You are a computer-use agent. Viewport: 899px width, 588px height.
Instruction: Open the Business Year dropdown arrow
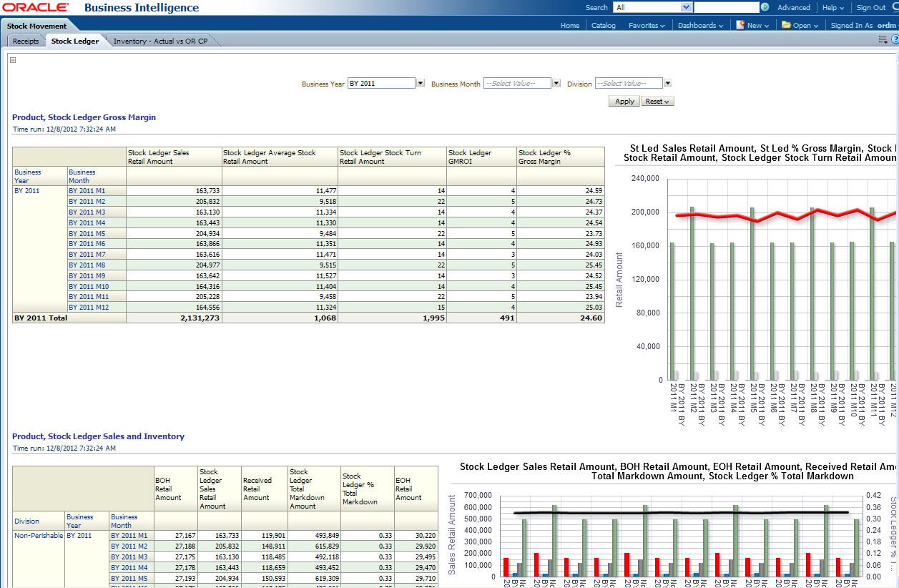[x=421, y=84]
